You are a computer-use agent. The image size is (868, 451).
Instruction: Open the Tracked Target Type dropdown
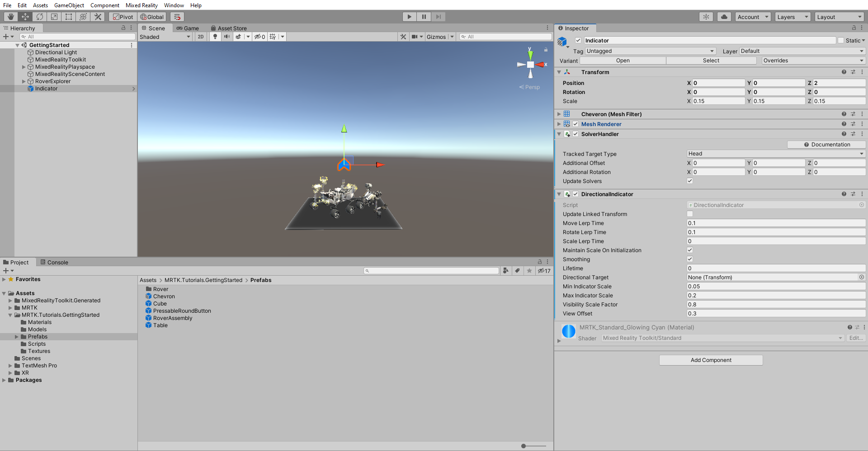775,153
